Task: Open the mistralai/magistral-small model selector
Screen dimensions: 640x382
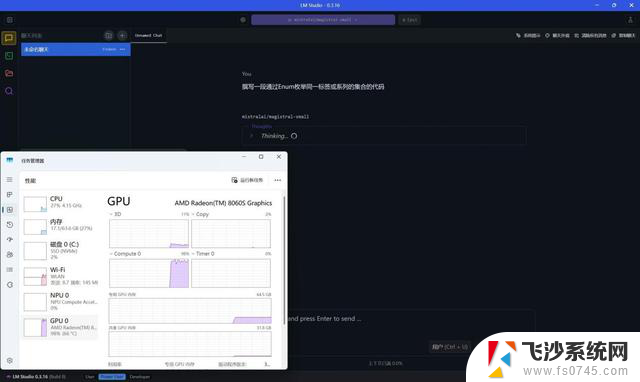Action: (x=323, y=20)
